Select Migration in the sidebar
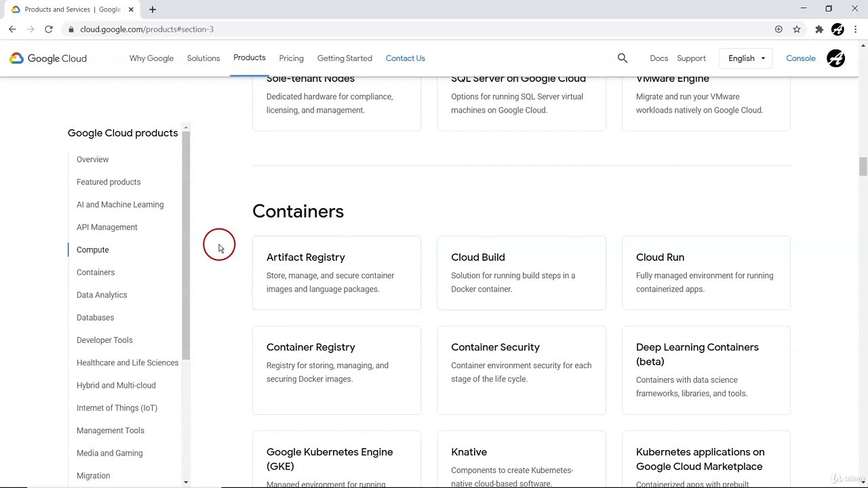868x488 pixels. pyautogui.click(x=94, y=476)
